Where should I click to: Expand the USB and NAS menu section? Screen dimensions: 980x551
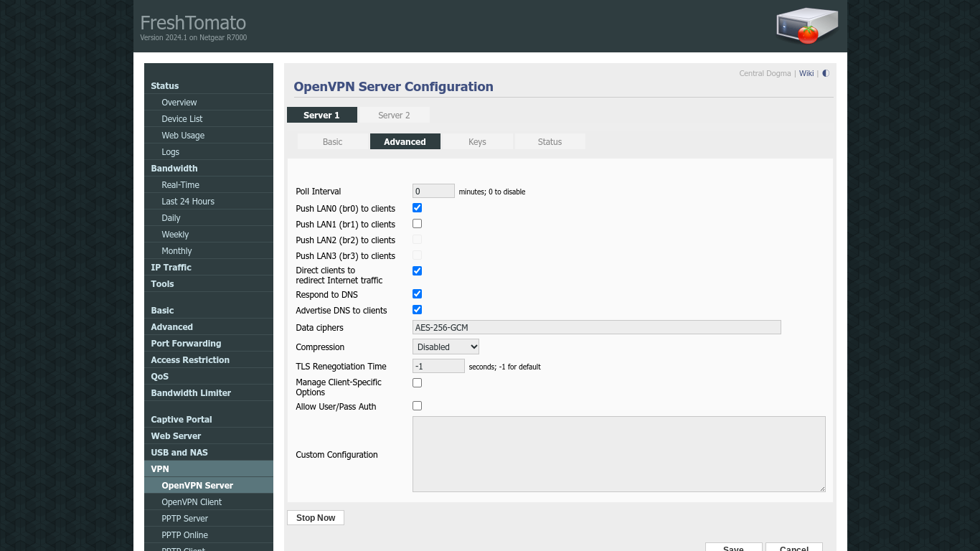pos(179,453)
